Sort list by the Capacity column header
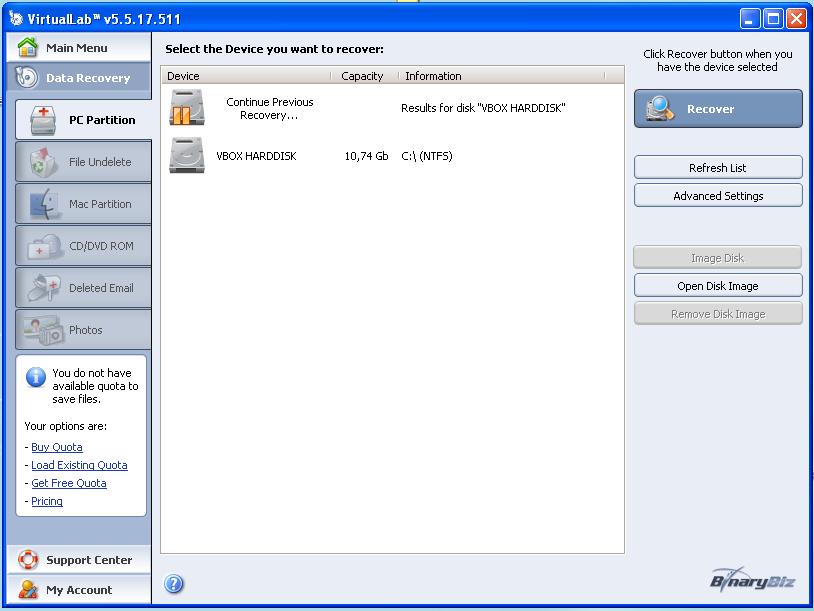The height and width of the screenshot is (611, 814). tap(364, 76)
